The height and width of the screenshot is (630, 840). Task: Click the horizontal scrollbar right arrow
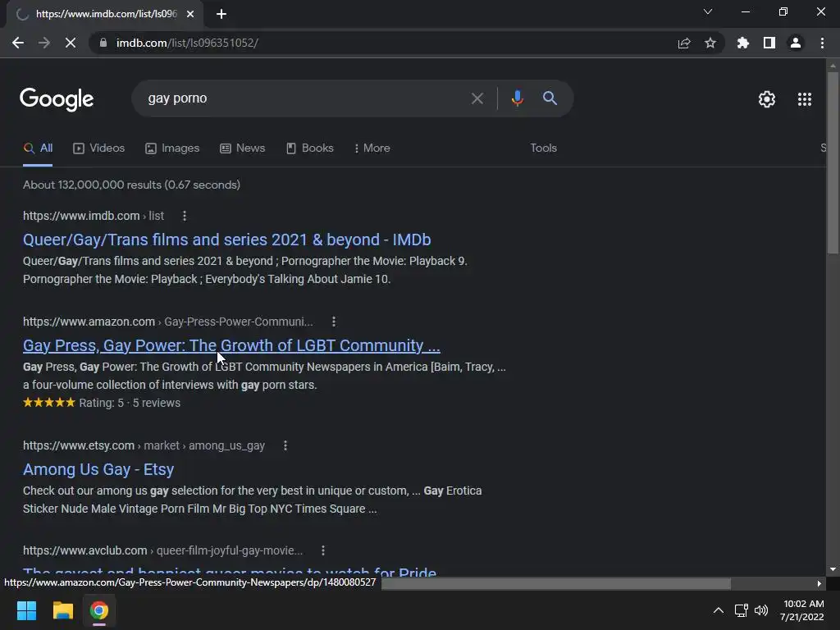point(819,583)
